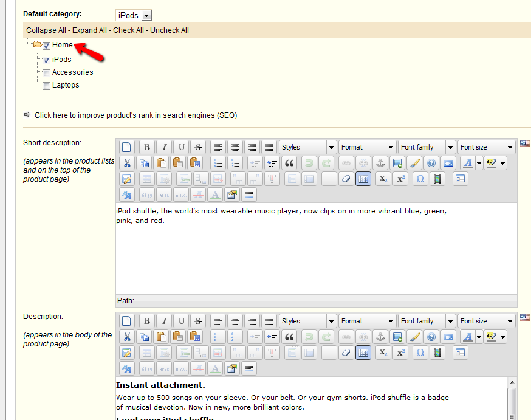Click Paste from Word in Short description editor
Image resolution: width=531 pixels, height=420 pixels.
195,164
